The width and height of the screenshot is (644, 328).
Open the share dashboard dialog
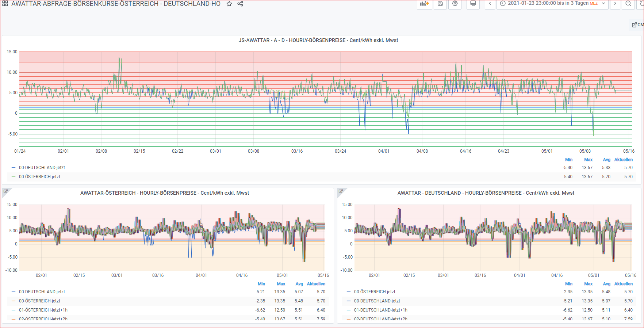[x=240, y=4]
